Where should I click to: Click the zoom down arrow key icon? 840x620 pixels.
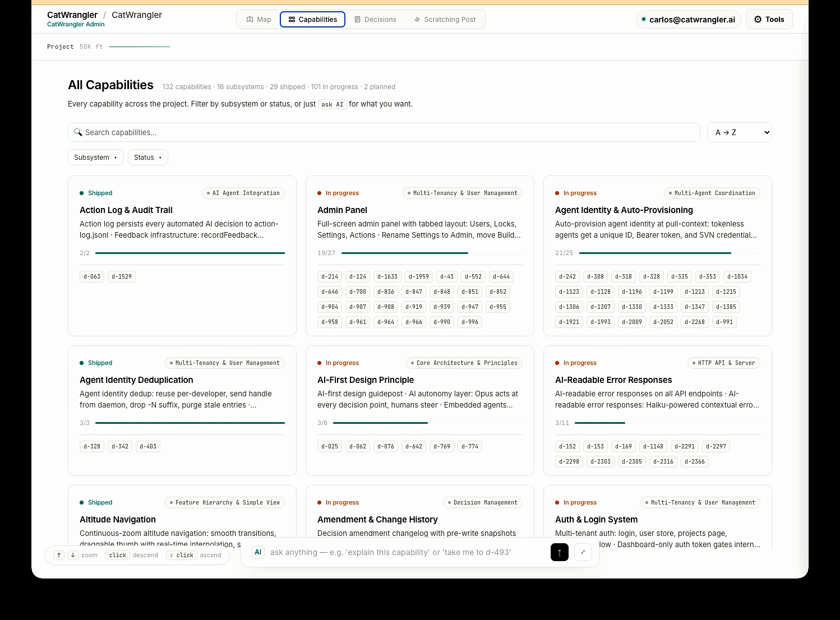point(73,555)
